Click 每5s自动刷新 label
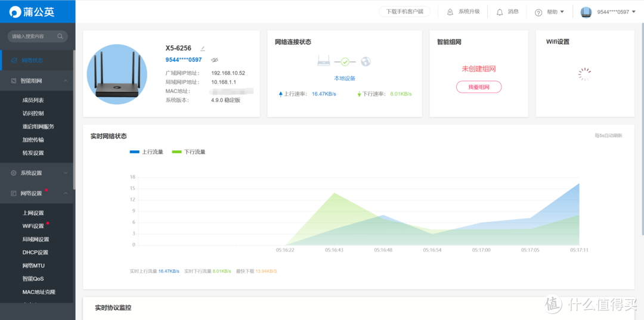 point(609,135)
